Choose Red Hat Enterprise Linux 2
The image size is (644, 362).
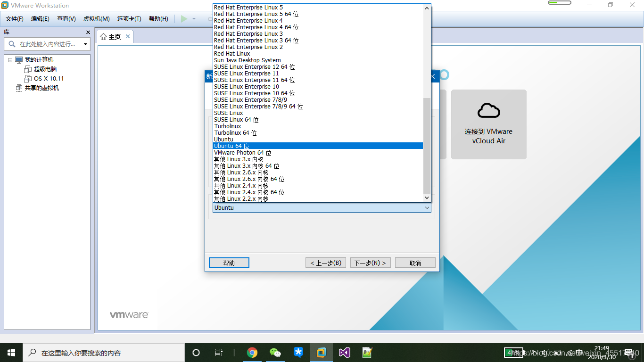pos(318,47)
